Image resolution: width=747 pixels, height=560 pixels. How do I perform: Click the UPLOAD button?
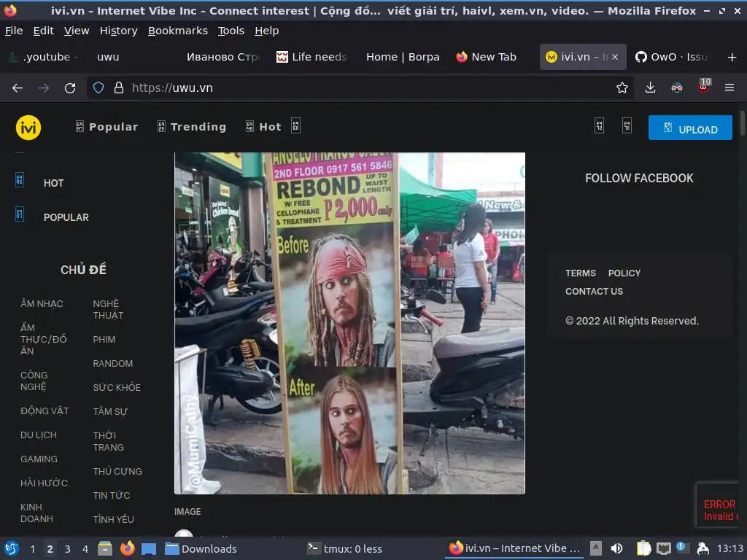pos(690,128)
